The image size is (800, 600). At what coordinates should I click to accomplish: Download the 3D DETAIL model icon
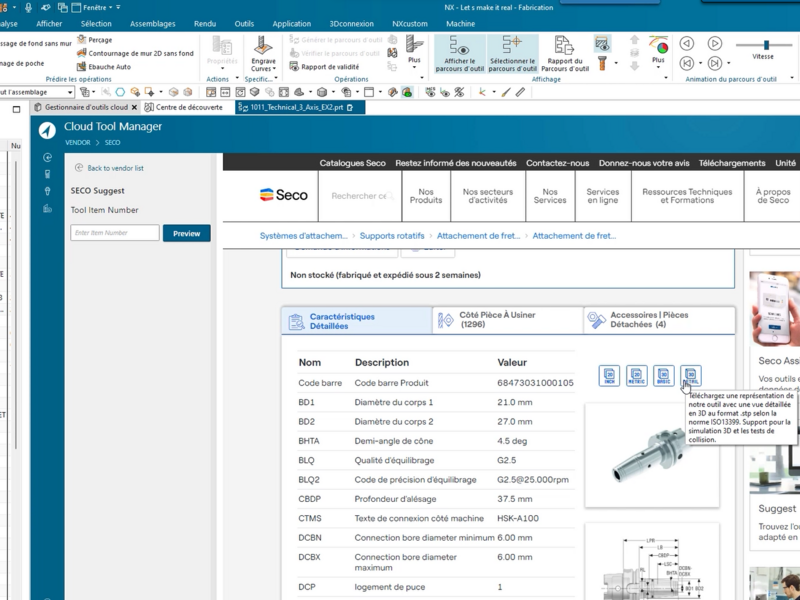point(691,376)
